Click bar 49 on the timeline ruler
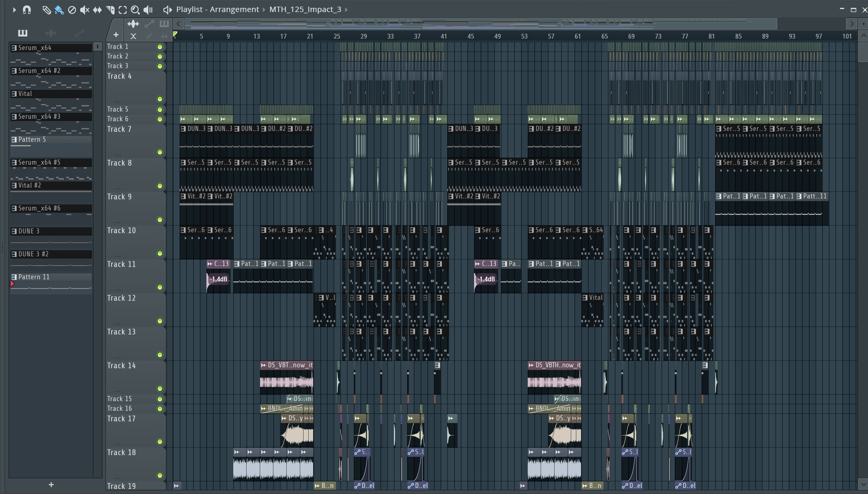868x494 pixels. [497, 36]
